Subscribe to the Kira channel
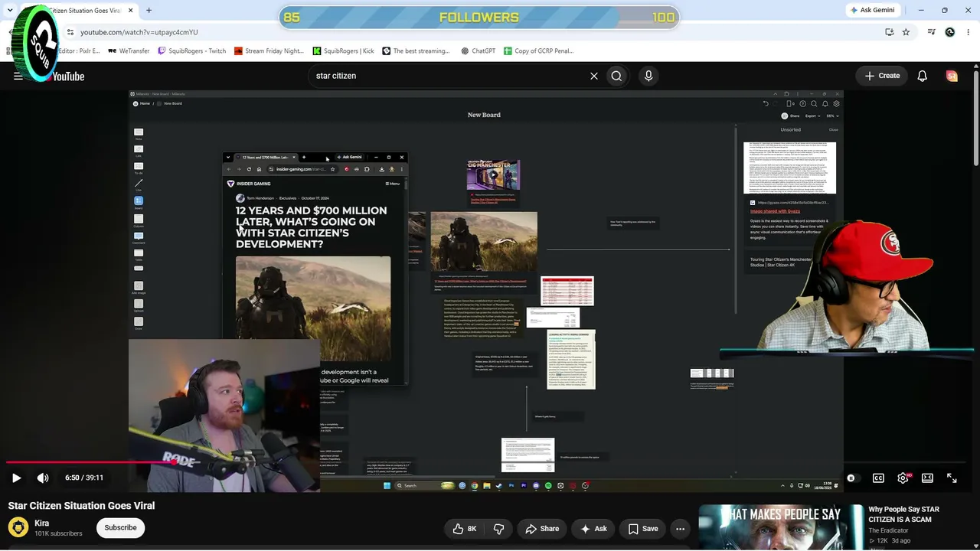Viewport: 980px width, 551px height. point(120,527)
